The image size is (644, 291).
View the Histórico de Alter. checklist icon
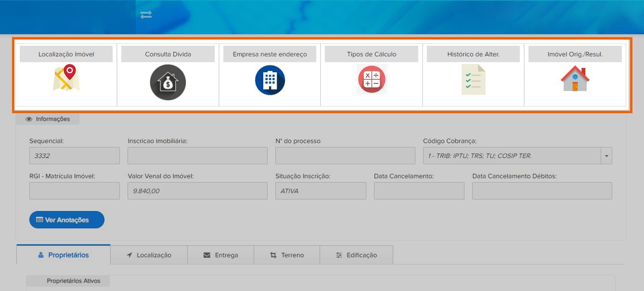[473, 79]
